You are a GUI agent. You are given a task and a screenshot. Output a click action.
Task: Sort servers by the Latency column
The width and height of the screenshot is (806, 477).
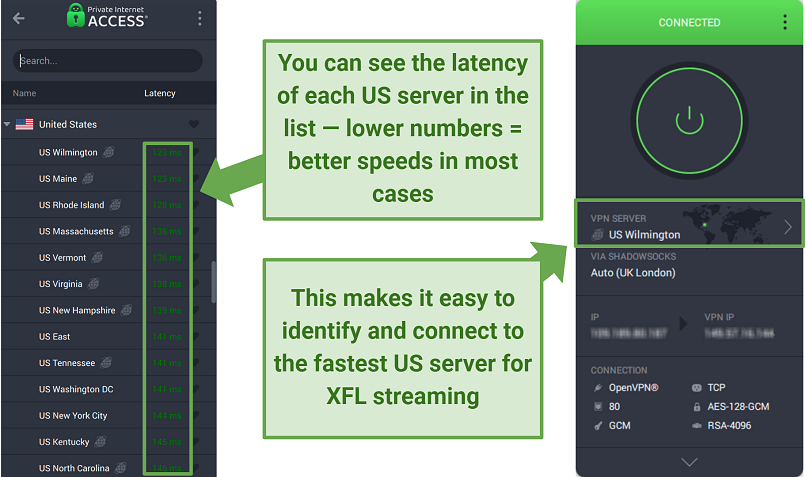[159, 93]
